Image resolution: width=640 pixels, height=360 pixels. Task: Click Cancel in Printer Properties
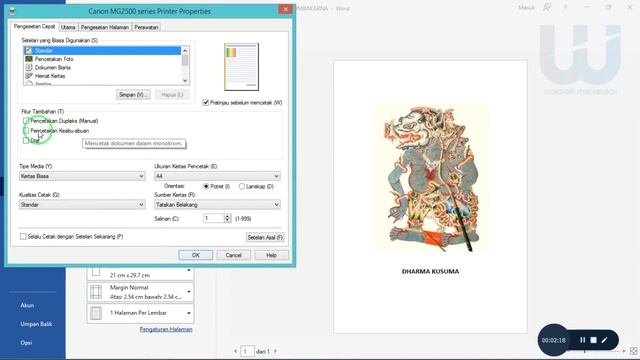233,255
